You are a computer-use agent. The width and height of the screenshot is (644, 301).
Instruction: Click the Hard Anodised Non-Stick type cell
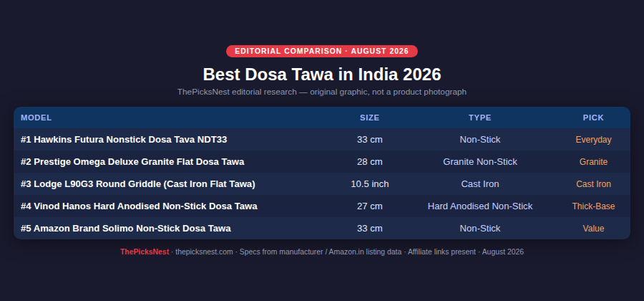[x=479, y=206]
